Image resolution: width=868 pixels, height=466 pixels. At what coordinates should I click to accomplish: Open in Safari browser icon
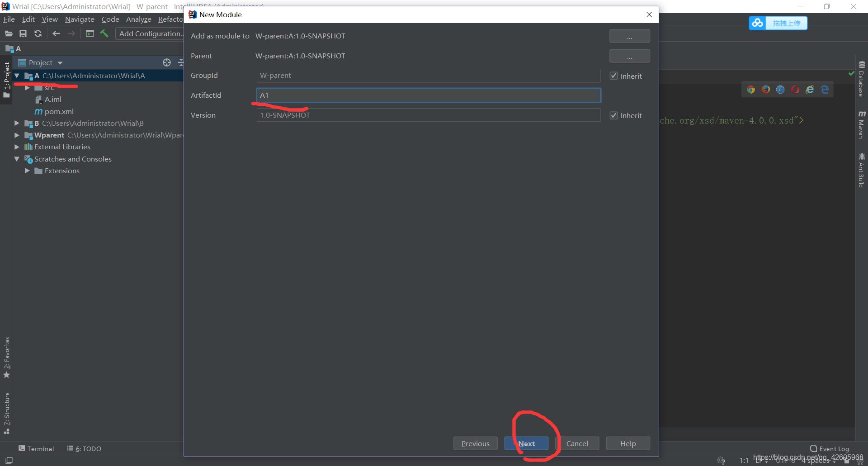[x=780, y=90]
